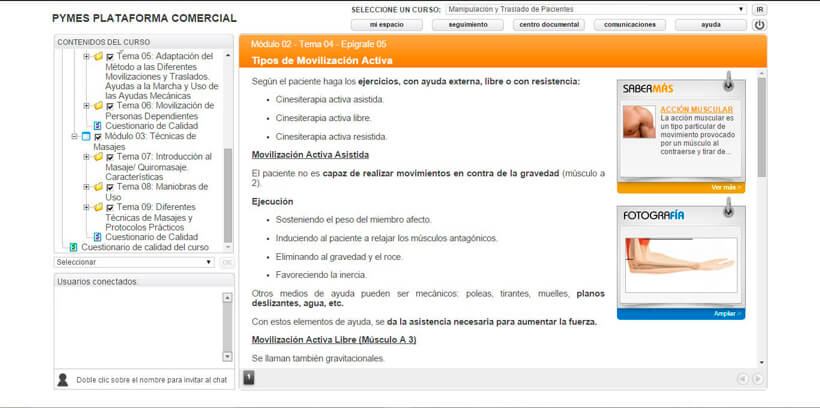This screenshot has width=820, height=408.
Task: Click course contents scrollbar down arrow
Action: click(x=228, y=247)
